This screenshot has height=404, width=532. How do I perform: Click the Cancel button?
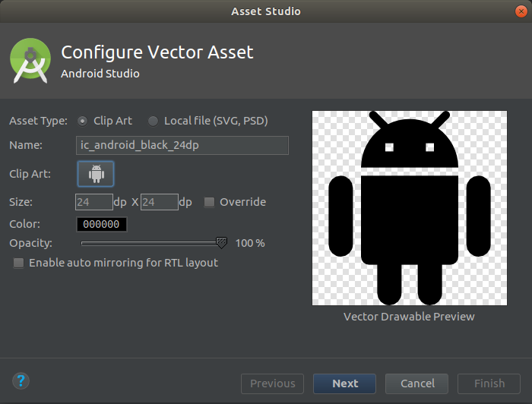[x=416, y=383]
